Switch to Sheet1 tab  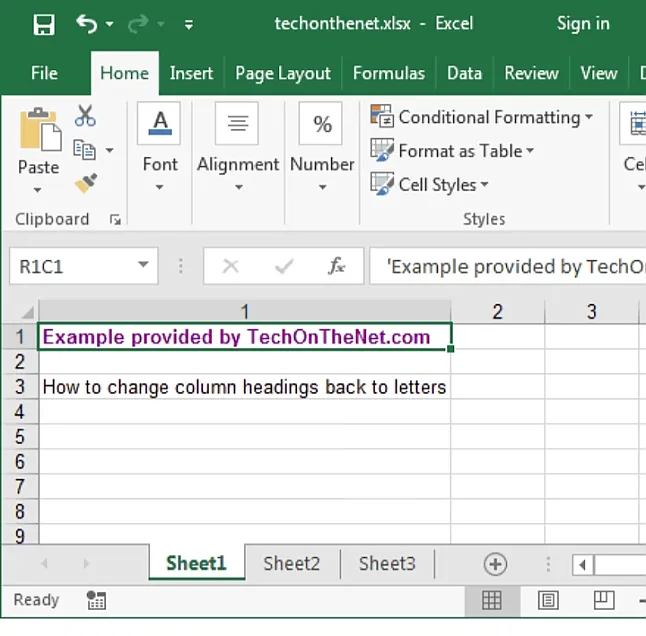point(197,563)
